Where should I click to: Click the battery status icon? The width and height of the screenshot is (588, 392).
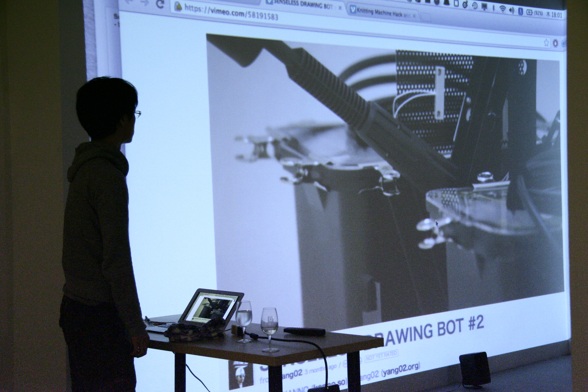point(530,12)
